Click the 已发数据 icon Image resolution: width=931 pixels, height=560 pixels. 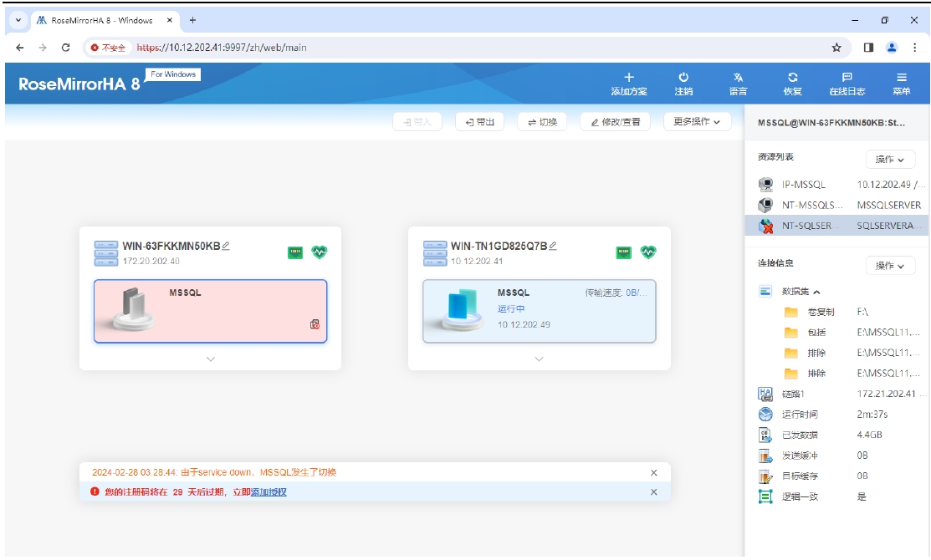tap(765, 435)
